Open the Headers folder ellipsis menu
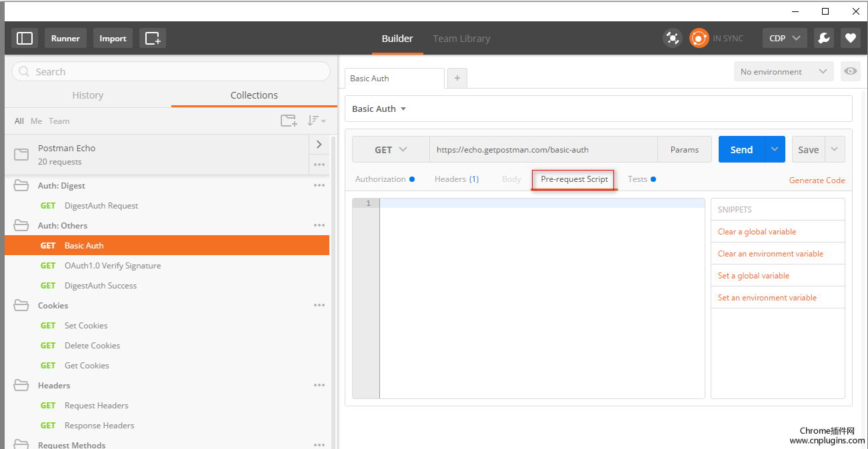 (319, 385)
